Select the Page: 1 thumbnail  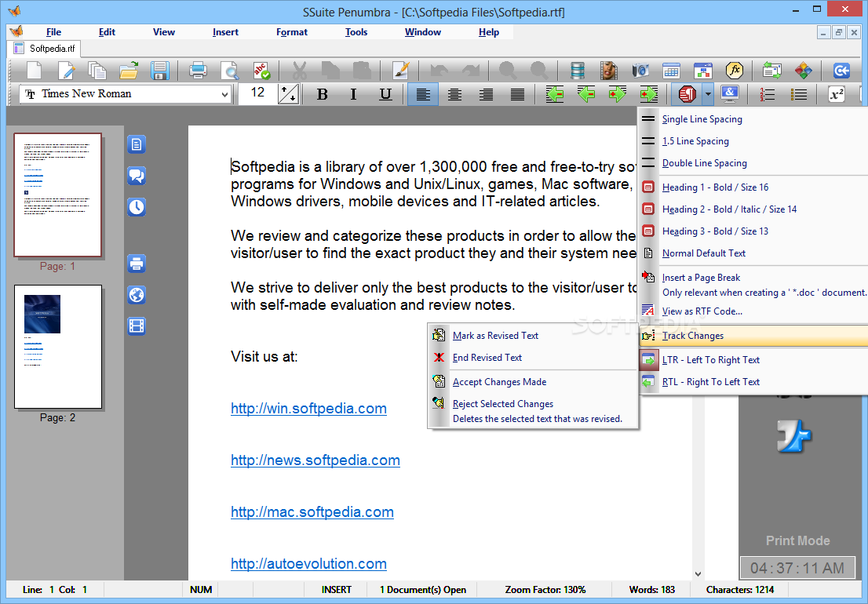coord(57,195)
